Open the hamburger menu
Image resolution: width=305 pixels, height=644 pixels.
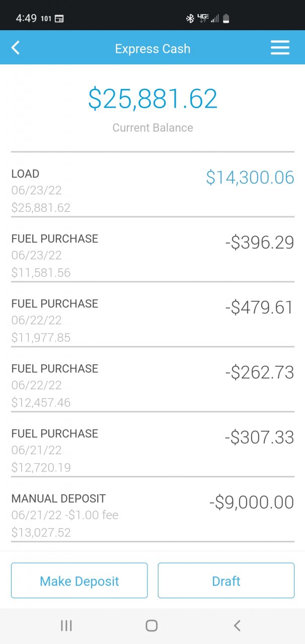(x=280, y=48)
